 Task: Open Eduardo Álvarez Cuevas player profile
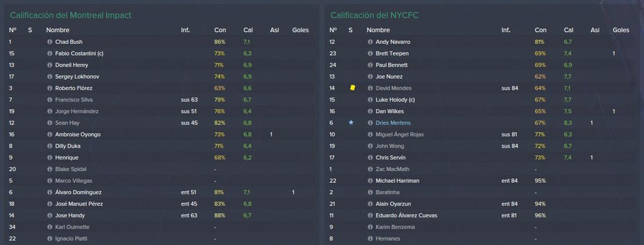(406, 215)
